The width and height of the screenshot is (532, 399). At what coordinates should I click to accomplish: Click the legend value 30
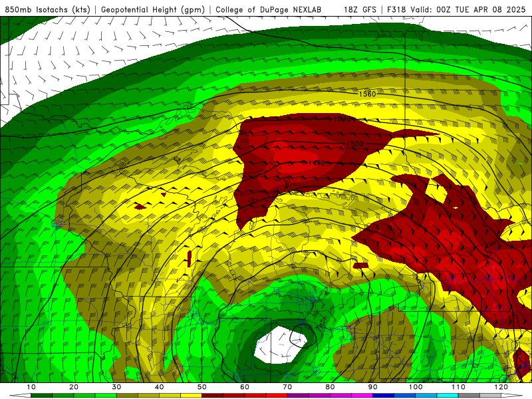click(x=116, y=387)
